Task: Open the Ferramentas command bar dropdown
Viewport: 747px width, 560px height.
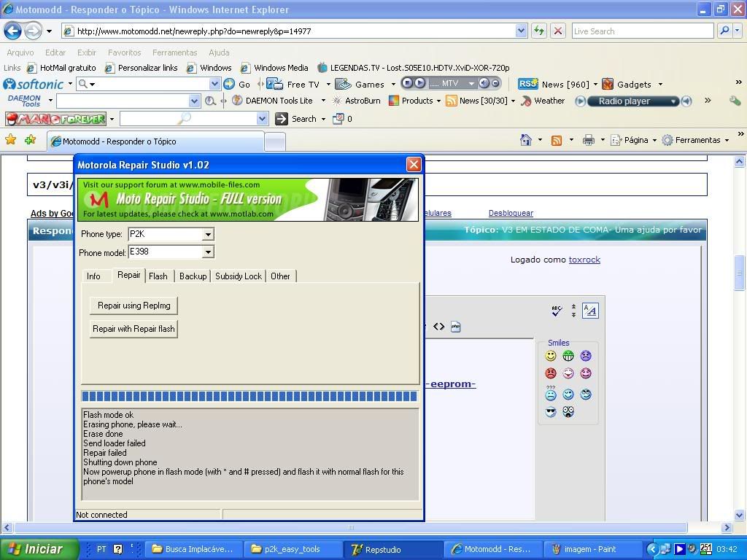Action: pyautogui.click(x=695, y=140)
